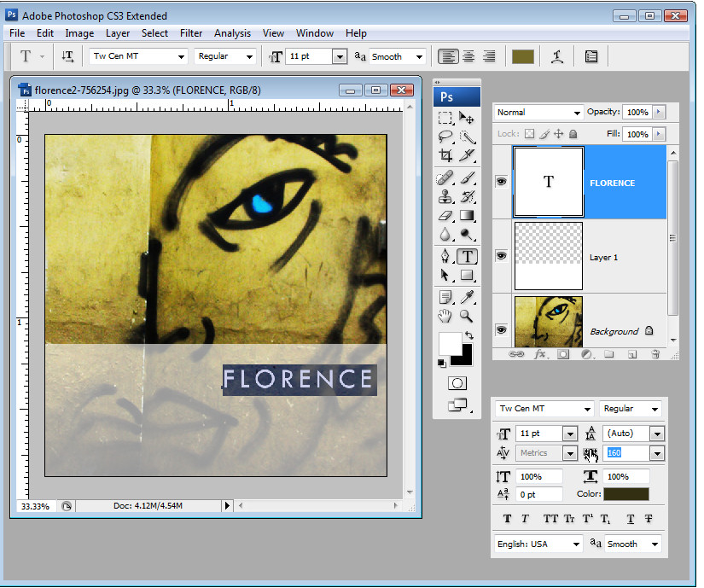Toggle the Character and Paragraph palettes
This screenshot has width=704, height=588.
(591, 56)
